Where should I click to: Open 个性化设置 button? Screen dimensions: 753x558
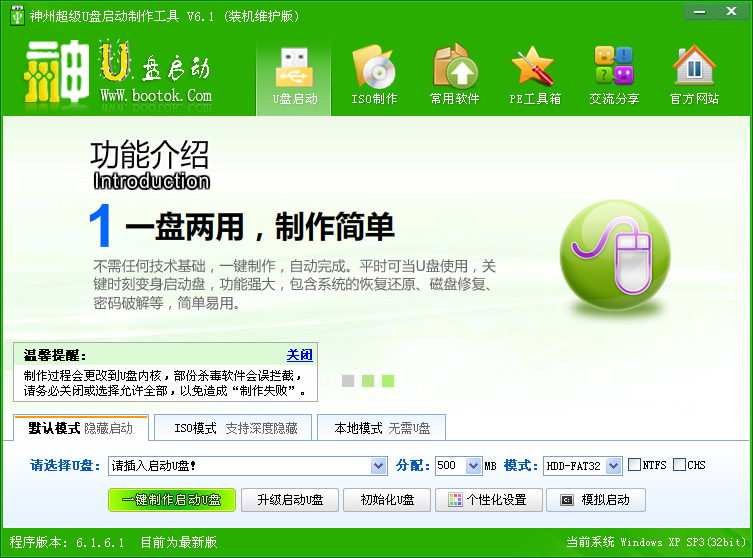coord(489,500)
